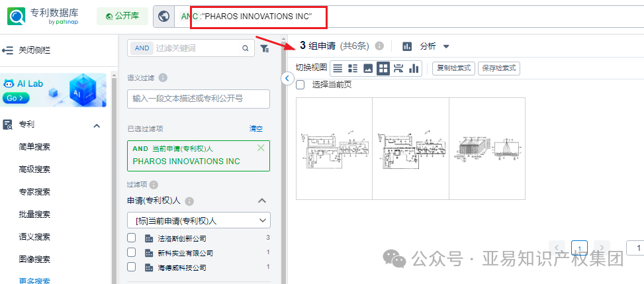The width and height of the screenshot is (644, 284).
Task: Open the 分析 dropdown arrow
Action: [447, 46]
